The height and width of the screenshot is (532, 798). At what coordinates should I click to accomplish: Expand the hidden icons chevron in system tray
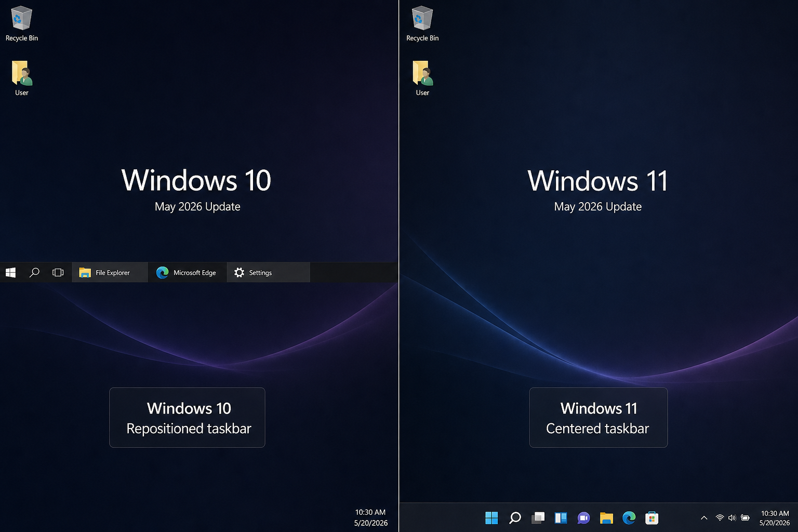click(704, 517)
